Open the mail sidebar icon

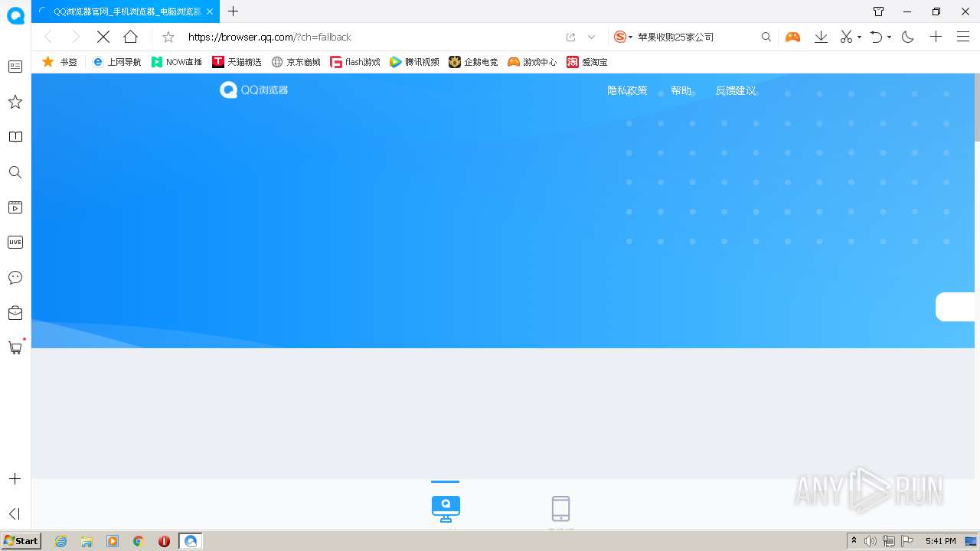(15, 313)
